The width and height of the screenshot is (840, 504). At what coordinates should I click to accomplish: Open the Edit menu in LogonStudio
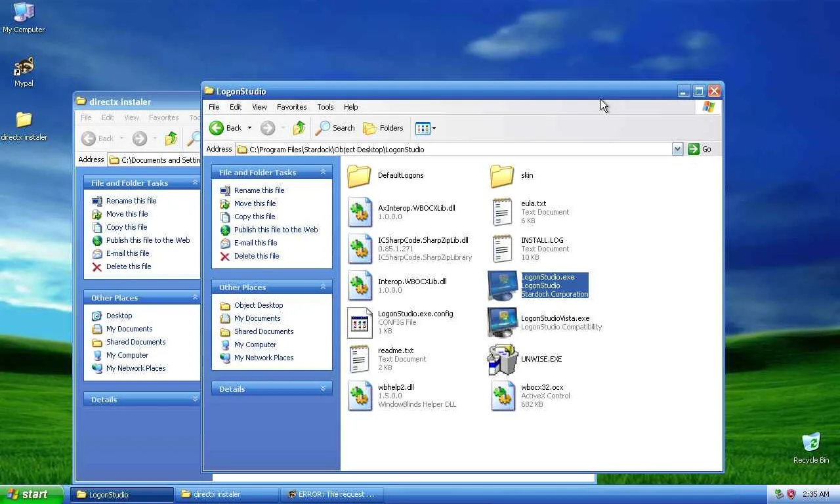236,107
